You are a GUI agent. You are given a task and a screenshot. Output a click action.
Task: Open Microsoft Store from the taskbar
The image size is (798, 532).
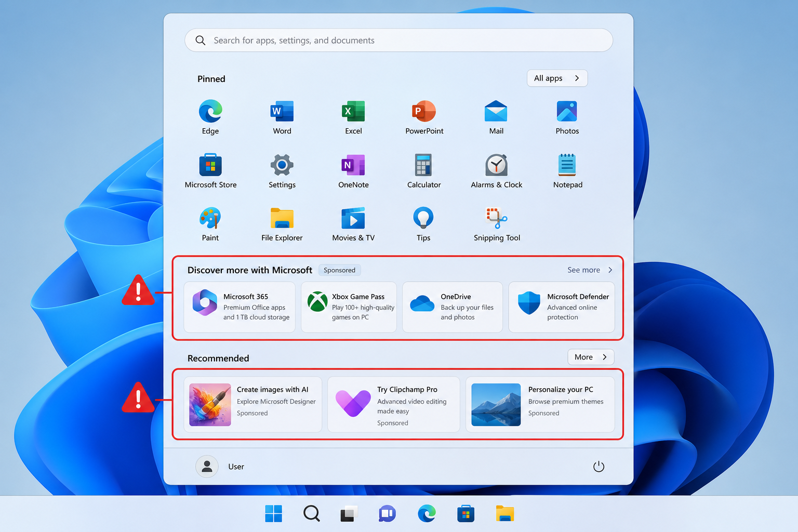(465, 514)
